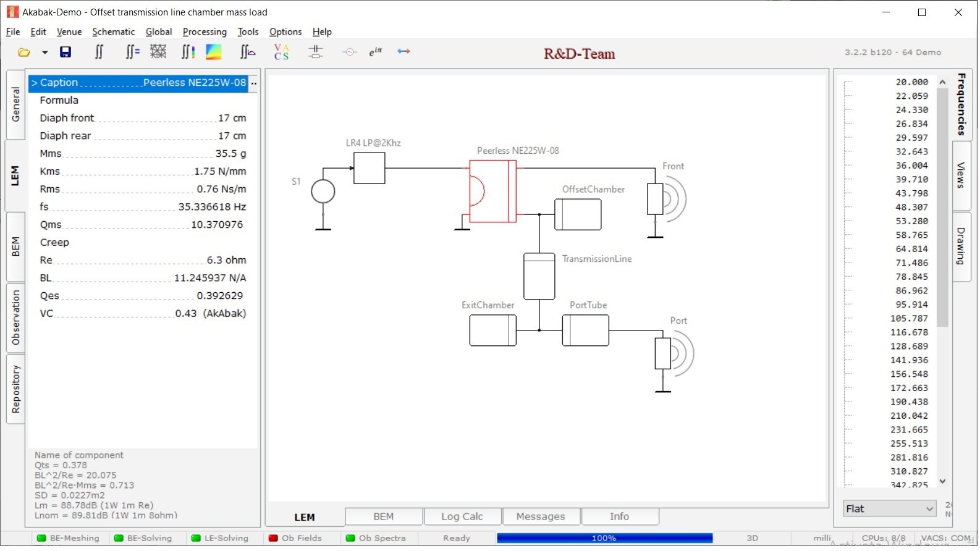Image resolution: width=980 pixels, height=551 pixels.
Task: Open the Messages tab
Action: [x=541, y=516]
